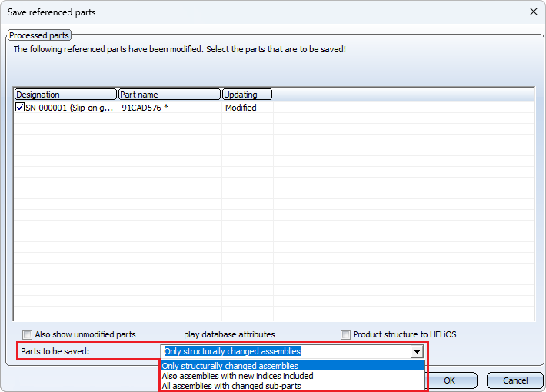Choose Only structurally changed assemblies in the open list
The height and width of the screenshot is (392, 546).
[x=292, y=366]
